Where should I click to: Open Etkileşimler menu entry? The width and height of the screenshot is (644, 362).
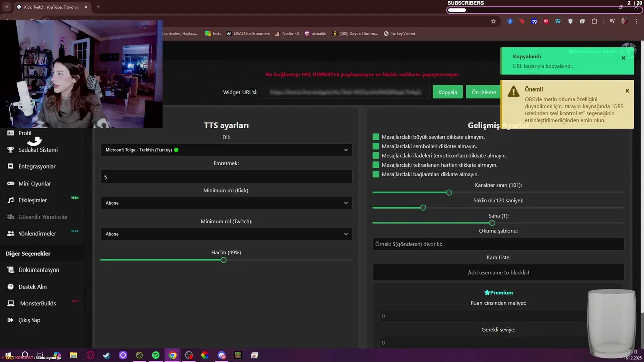coord(33,200)
